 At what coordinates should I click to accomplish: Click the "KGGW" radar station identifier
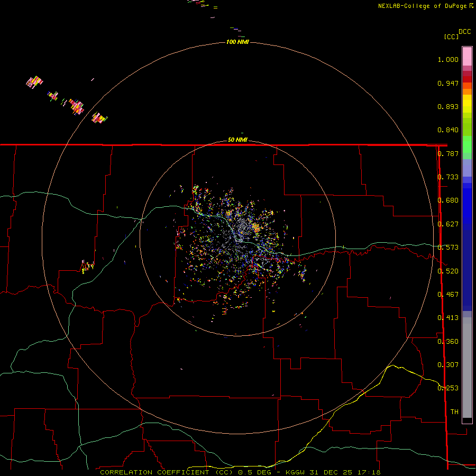point(295,472)
